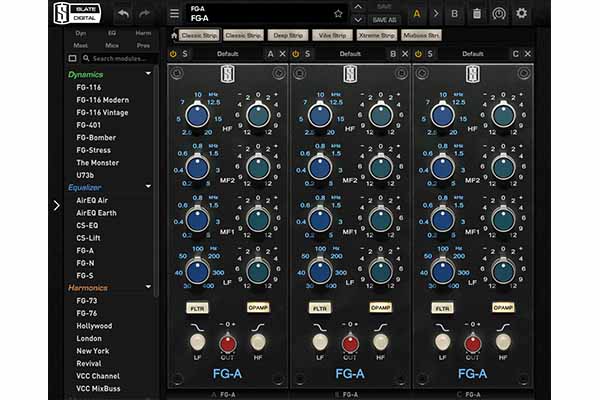600x400 pixels.
Task: Click the red OUT knob on module B
Action: (350, 344)
